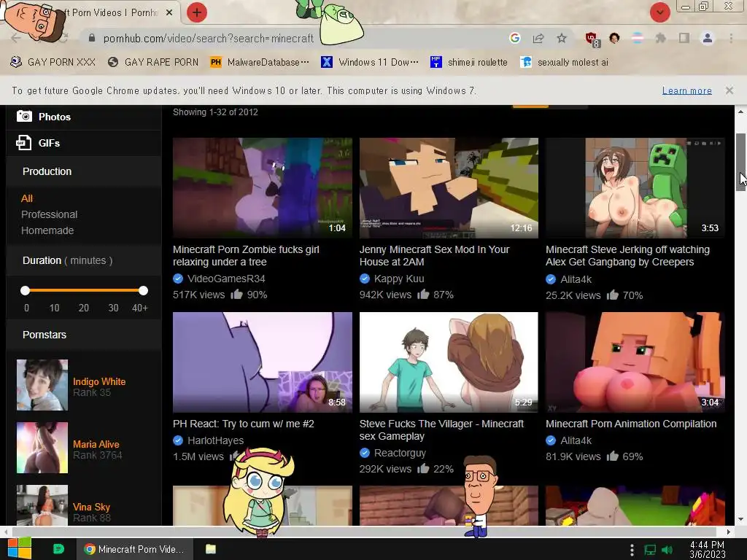Open the Windows Start menu
Image resolution: width=747 pixels, height=560 pixels.
[20, 548]
